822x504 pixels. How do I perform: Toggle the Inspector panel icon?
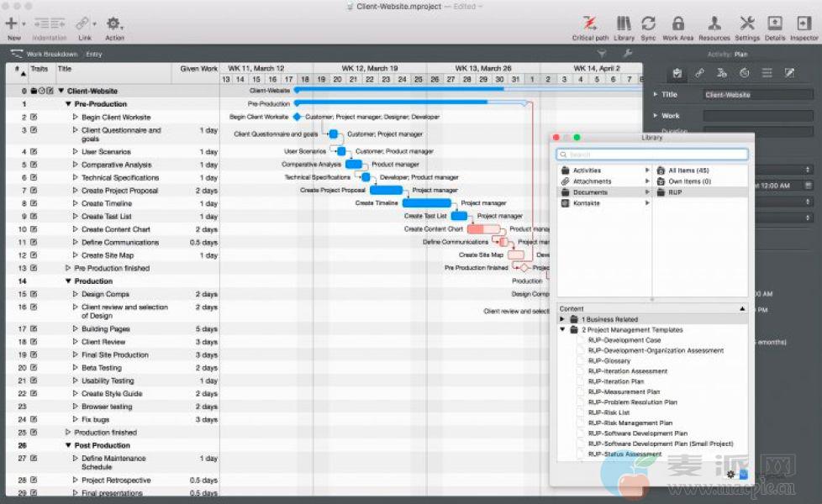pos(804,24)
